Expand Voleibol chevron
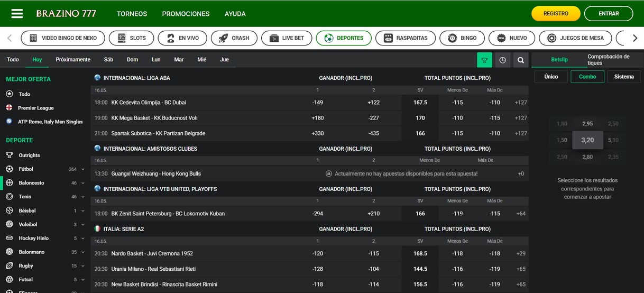 (x=82, y=224)
